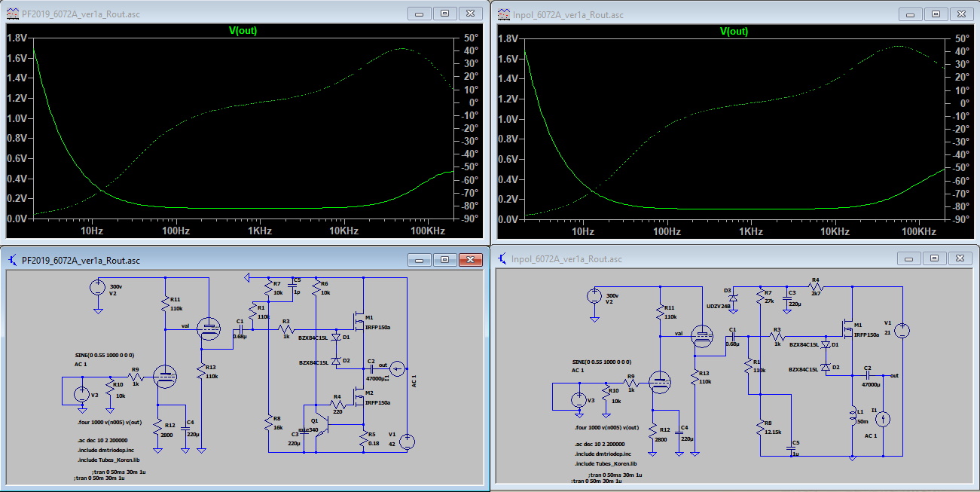The image size is (980, 492).
Task: Click 1.8V axis label in PF2019 plot
Action: pos(17,38)
